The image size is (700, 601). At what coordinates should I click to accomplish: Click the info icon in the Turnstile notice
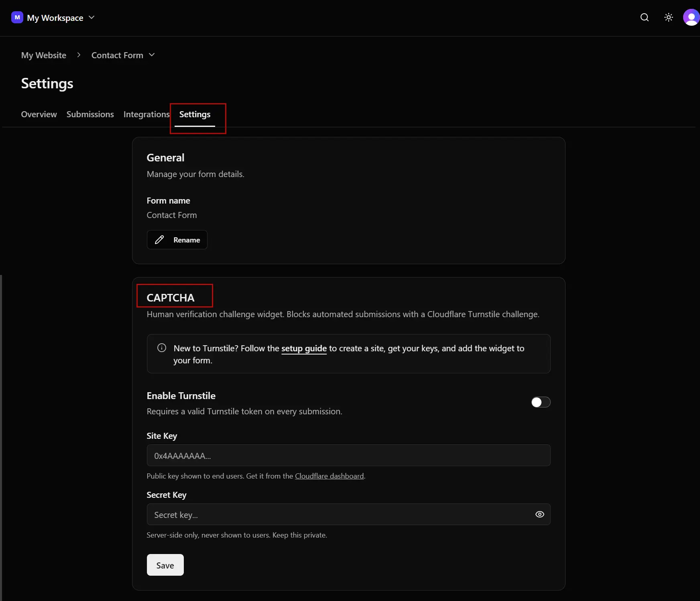click(162, 348)
